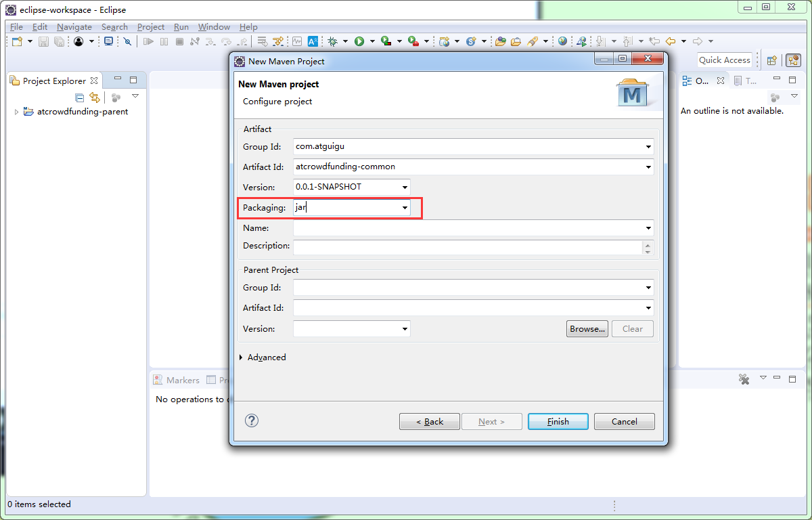Switch to the Markers tab
The image size is (812, 520).
(176, 380)
